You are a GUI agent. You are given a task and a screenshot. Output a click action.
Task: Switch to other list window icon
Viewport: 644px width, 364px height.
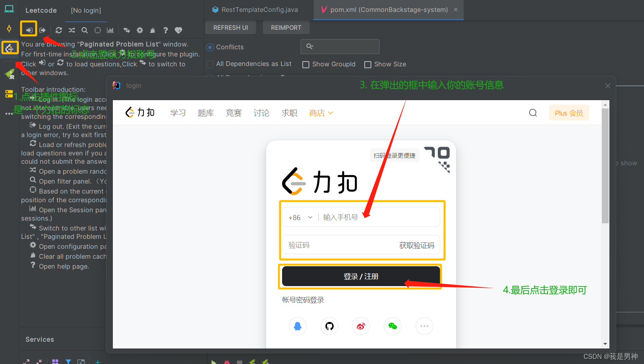coord(127,30)
